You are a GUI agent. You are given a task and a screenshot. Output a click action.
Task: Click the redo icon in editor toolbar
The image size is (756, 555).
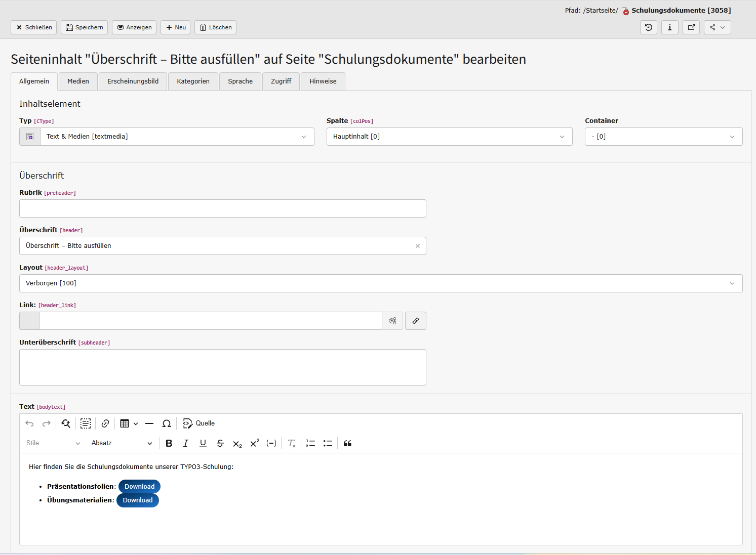[47, 423]
